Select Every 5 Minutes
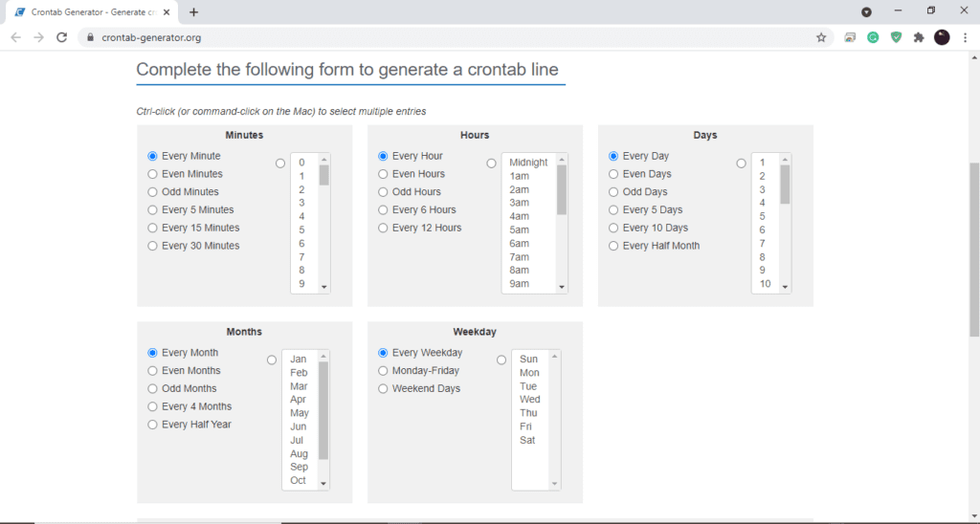This screenshot has height=524, width=980. point(152,209)
